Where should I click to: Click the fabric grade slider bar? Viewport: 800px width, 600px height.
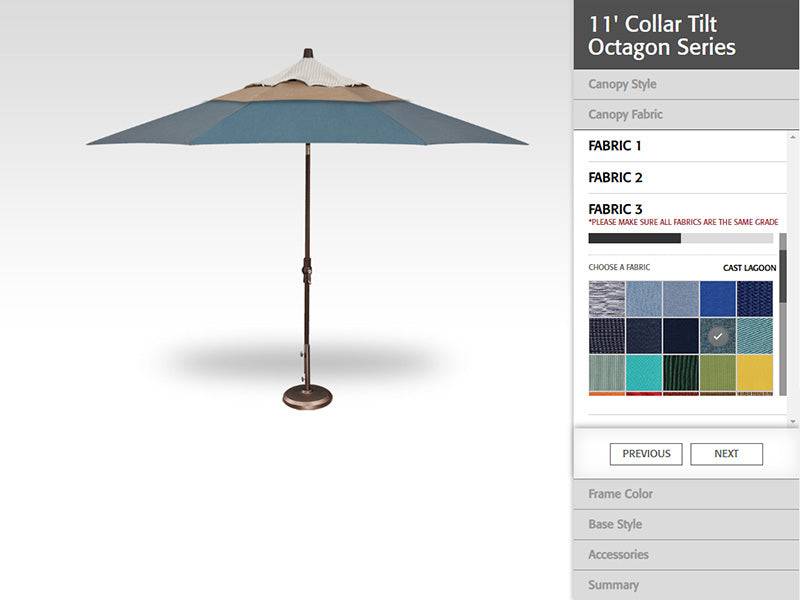[681, 238]
